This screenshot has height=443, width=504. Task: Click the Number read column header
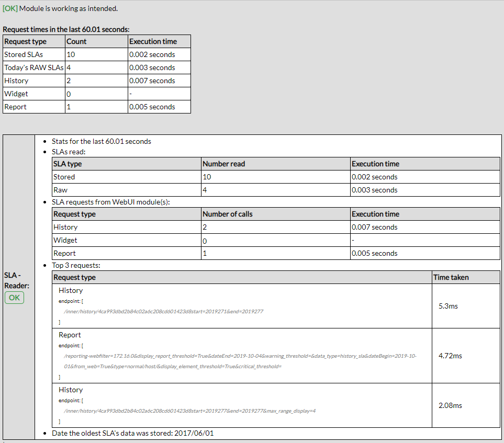pos(223,164)
